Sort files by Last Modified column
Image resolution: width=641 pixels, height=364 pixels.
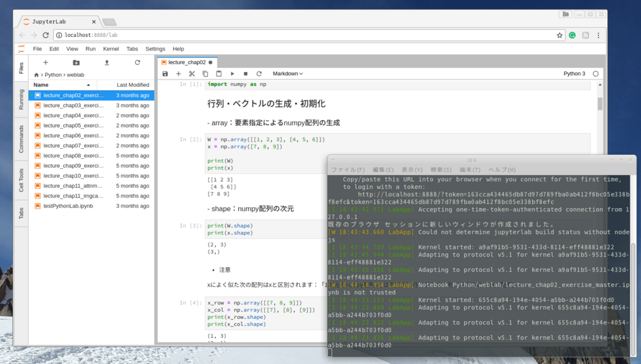pos(126,84)
